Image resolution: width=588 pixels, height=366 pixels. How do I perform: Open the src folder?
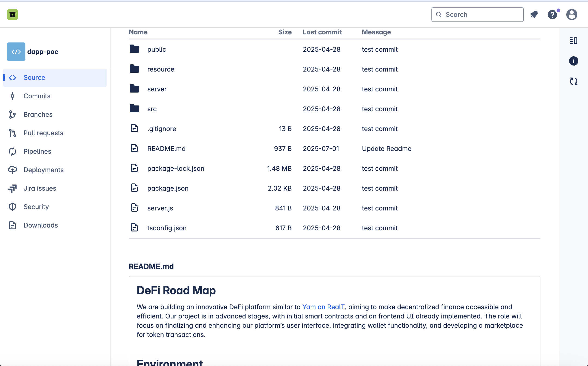pos(152,109)
